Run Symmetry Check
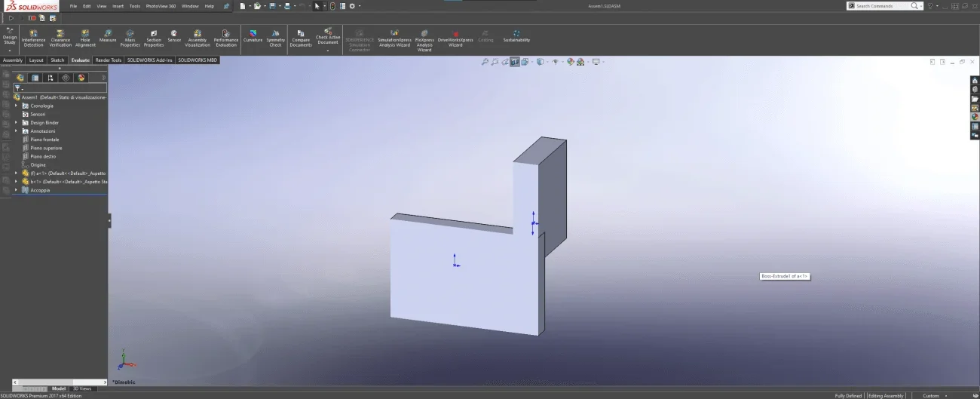This screenshot has width=980, height=399. [275, 38]
